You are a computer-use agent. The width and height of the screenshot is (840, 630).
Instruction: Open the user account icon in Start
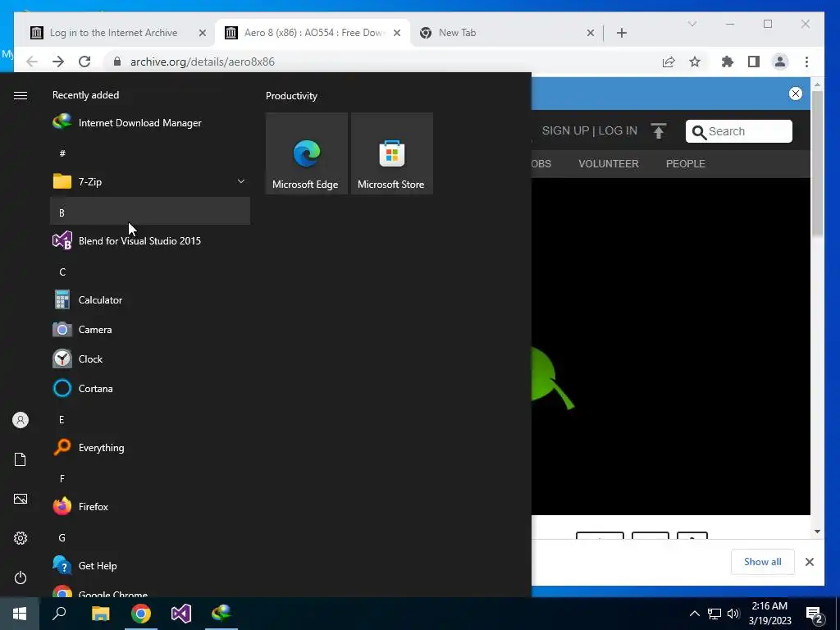click(x=21, y=420)
